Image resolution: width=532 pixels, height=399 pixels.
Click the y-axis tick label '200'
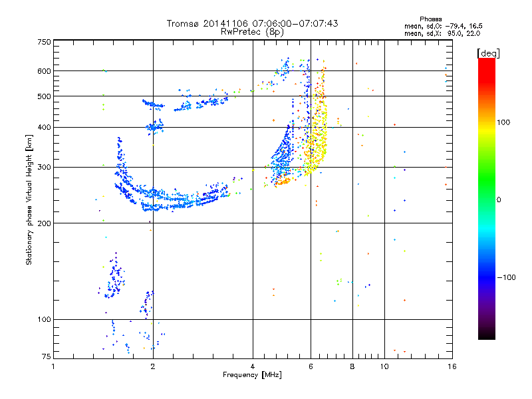coord(44,223)
